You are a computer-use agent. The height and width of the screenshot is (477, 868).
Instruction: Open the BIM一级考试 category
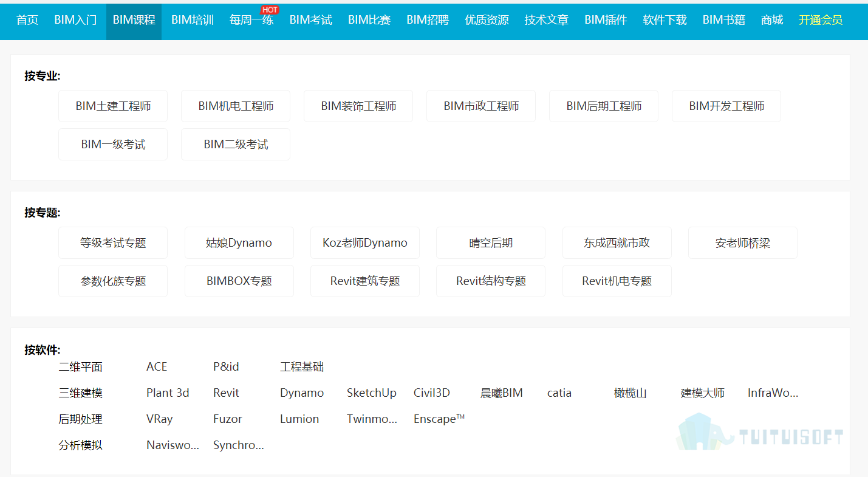tap(113, 145)
